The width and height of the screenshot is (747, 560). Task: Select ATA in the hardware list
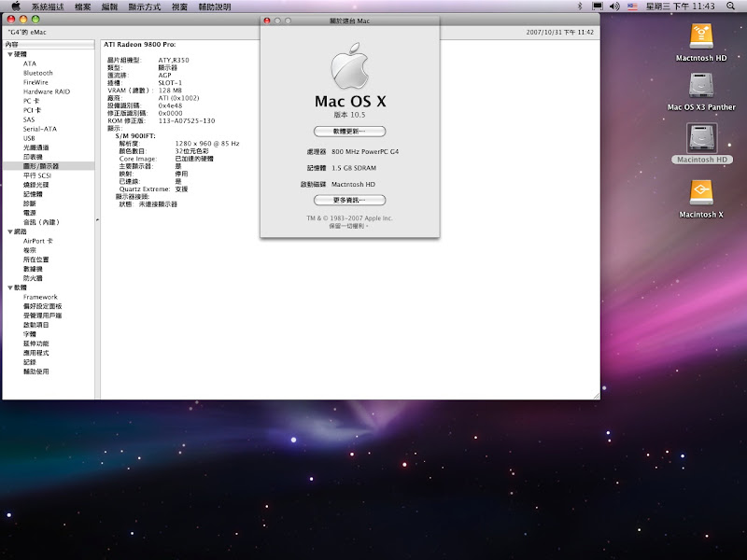click(x=30, y=63)
